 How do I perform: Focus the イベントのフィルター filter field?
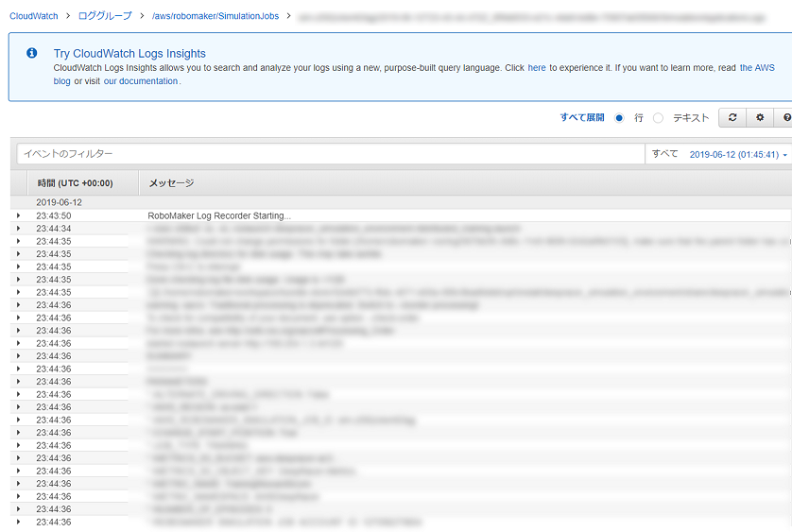331,154
